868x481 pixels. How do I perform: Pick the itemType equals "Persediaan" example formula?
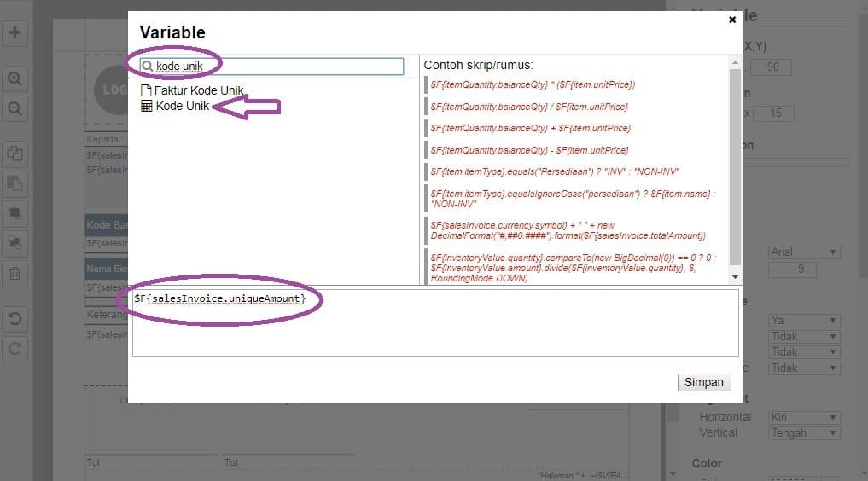(555, 171)
